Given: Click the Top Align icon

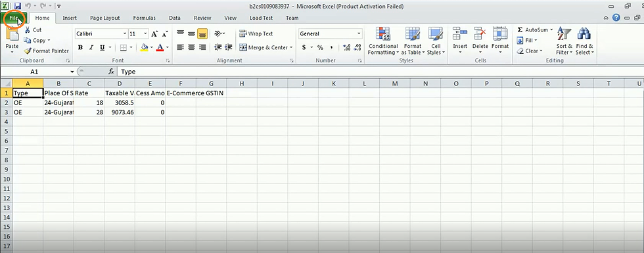Looking at the screenshot, I should click(x=180, y=34).
